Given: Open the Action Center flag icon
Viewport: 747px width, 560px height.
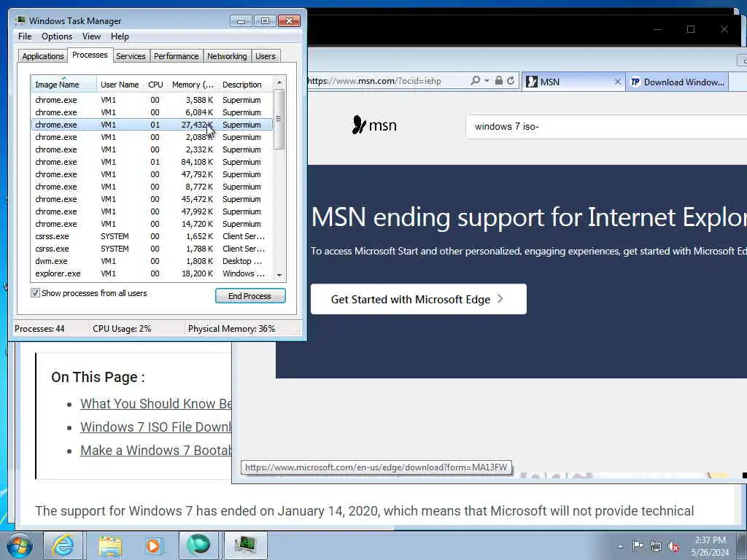Looking at the screenshot, I should pos(638,545).
